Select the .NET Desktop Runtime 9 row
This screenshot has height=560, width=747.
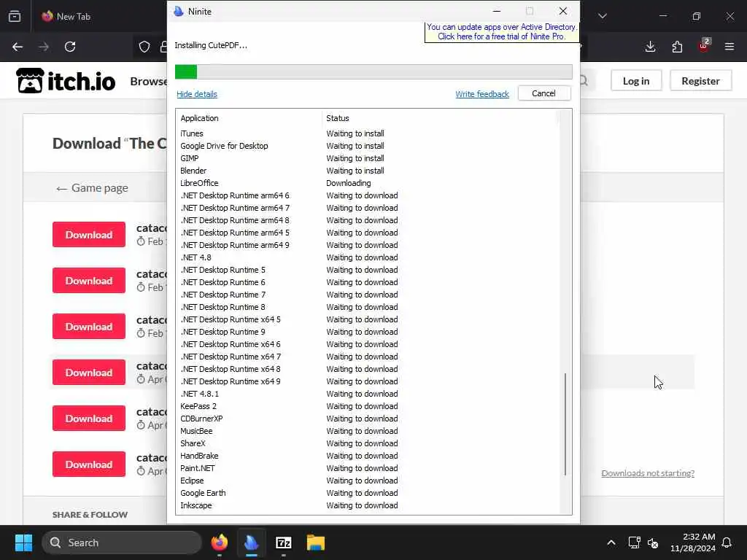click(x=368, y=332)
